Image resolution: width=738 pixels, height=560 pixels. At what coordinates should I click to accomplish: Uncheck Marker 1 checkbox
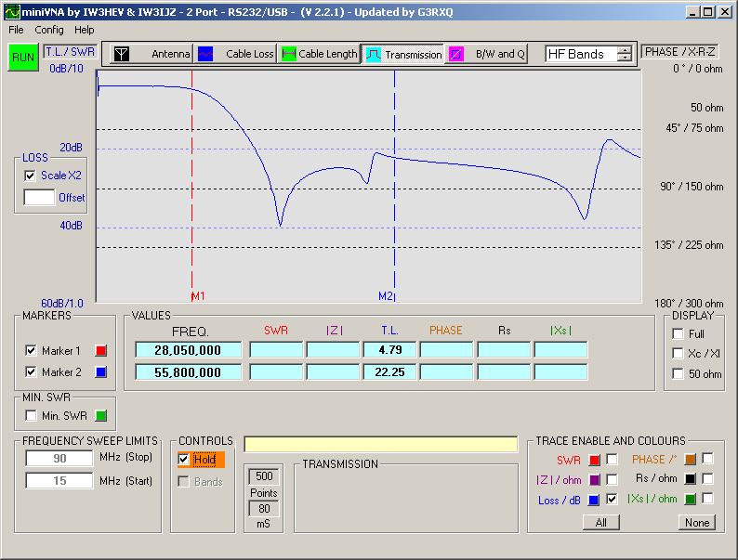click(x=31, y=350)
